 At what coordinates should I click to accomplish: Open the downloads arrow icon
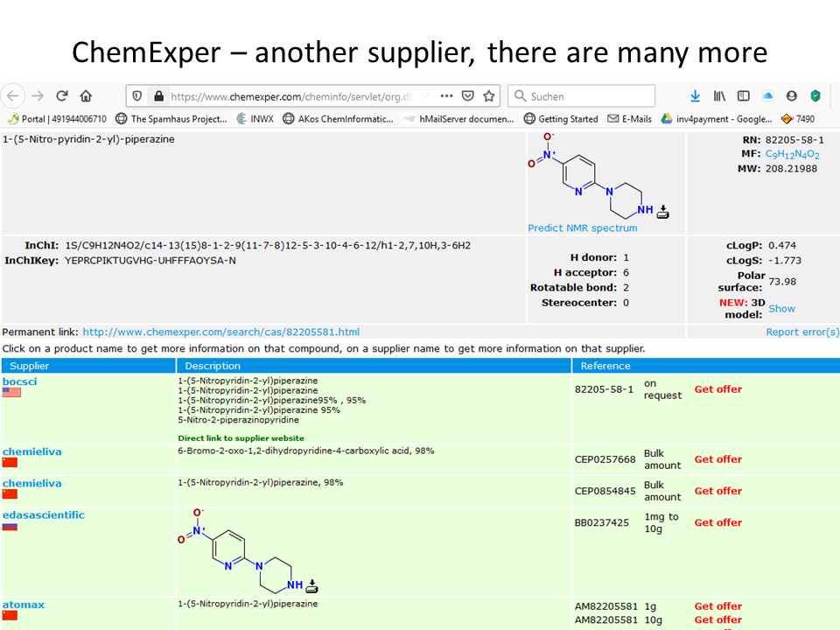click(x=695, y=96)
